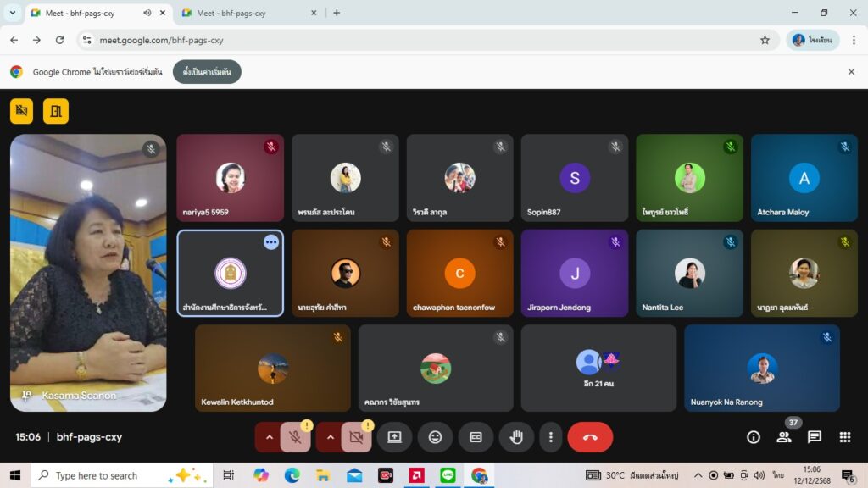Click the raise hand icon
The height and width of the screenshot is (488, 868).
pos(516,437)
